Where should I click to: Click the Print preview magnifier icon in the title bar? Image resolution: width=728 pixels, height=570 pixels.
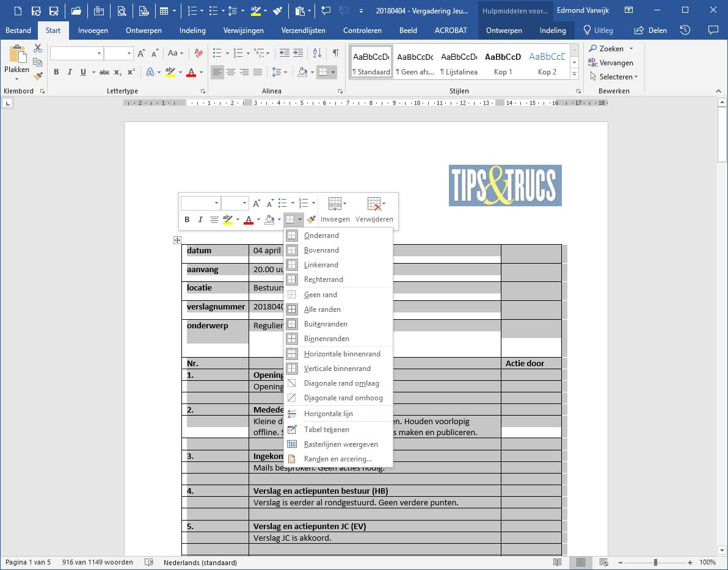(122, 10)
